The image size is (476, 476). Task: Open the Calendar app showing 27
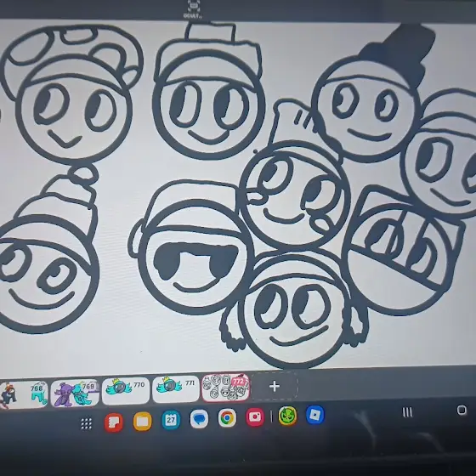[171, 420]
